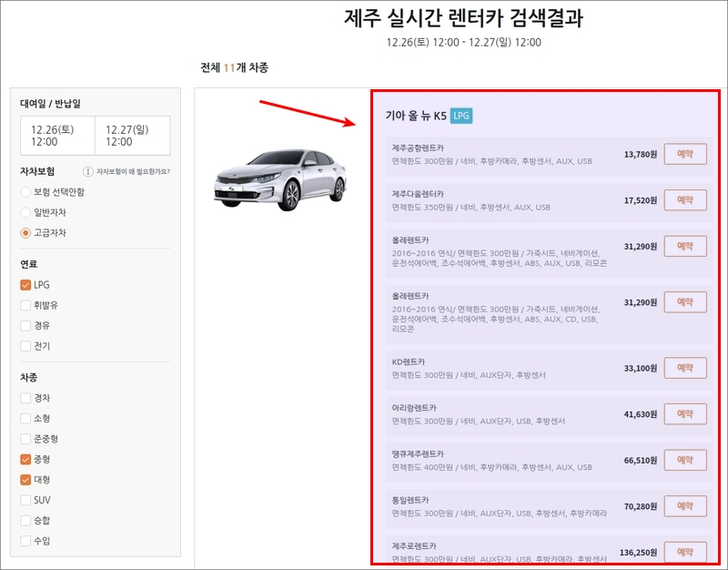Click the 기아 올 뉴 K5 car title
728x570 pixels.
click(416, 116)
